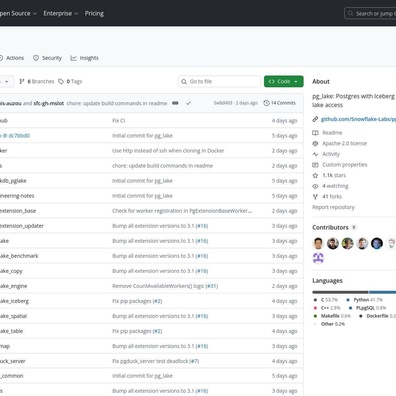
Task: Open the latest commit 'chore: update build commands in readme'
Action: pos(117,103)
